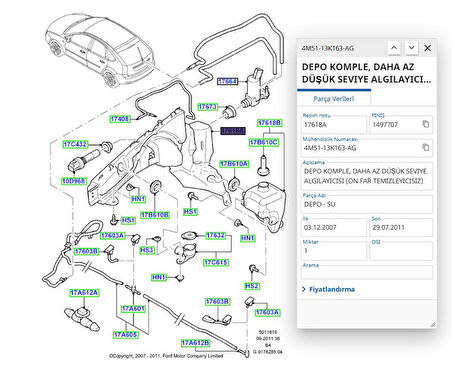Select part label 17C615 on diagram

(x=216, y=262)
